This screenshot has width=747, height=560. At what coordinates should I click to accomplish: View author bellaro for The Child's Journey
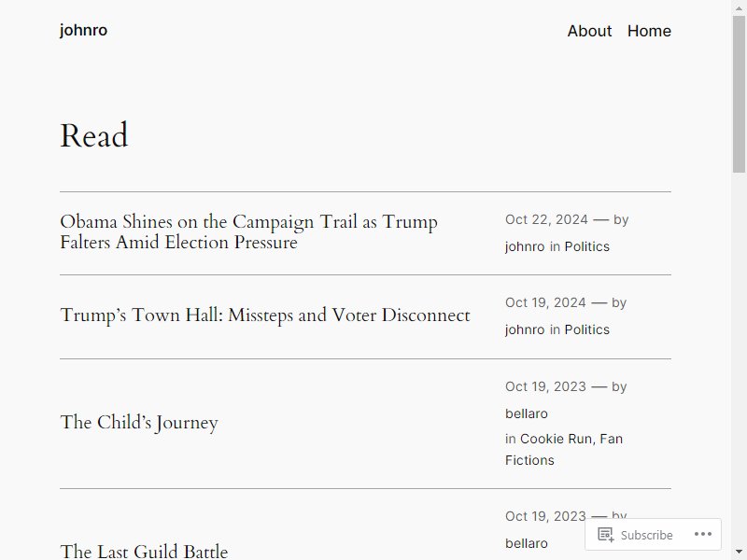pyautogui.click(x=526, y=413)
